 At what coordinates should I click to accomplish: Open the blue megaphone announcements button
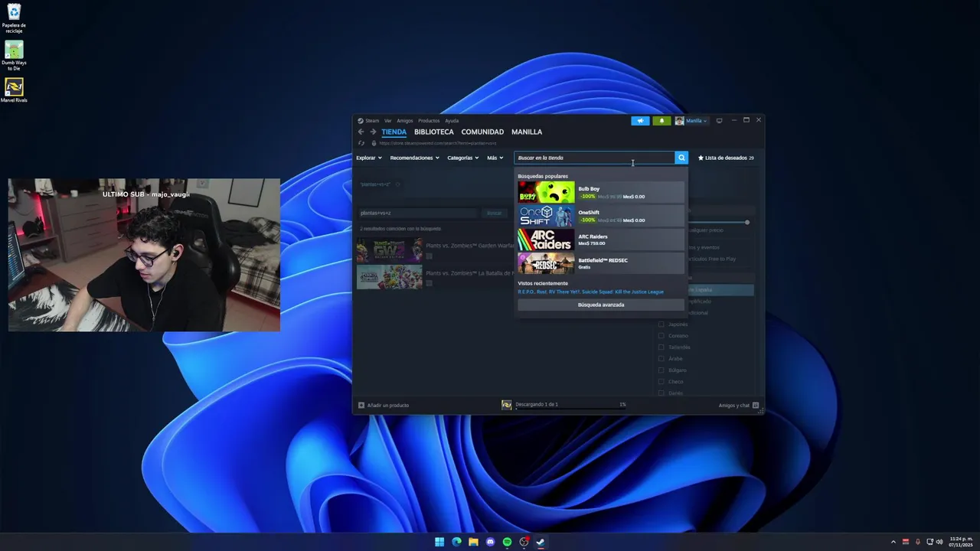[640, 120]
